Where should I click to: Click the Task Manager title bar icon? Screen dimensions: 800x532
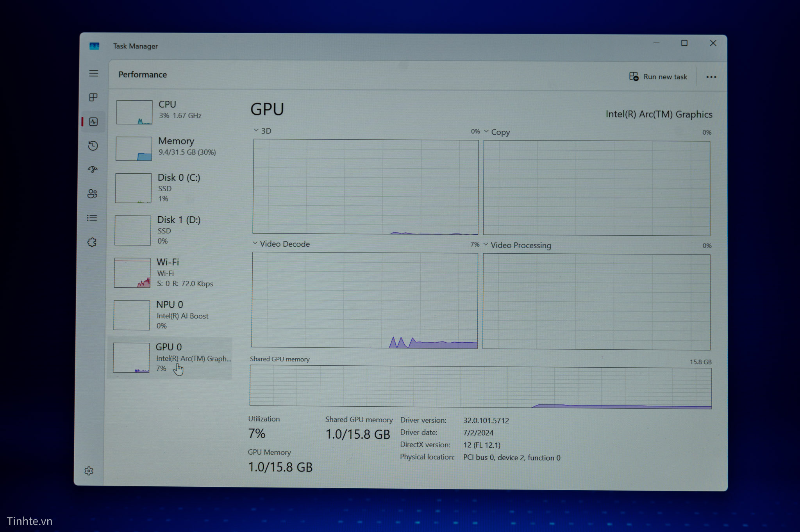(x=94, y=46)
